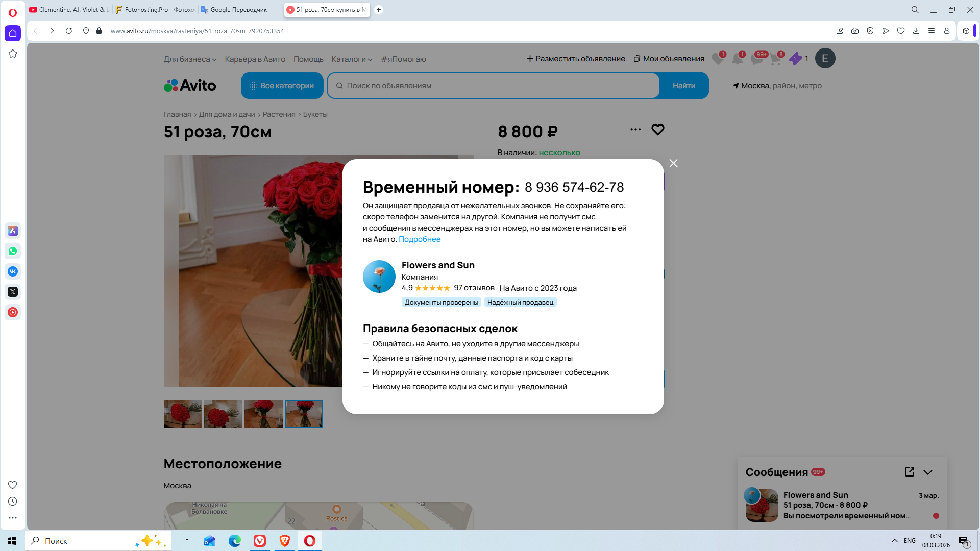Open the shopping cart icon

(776, 59)
